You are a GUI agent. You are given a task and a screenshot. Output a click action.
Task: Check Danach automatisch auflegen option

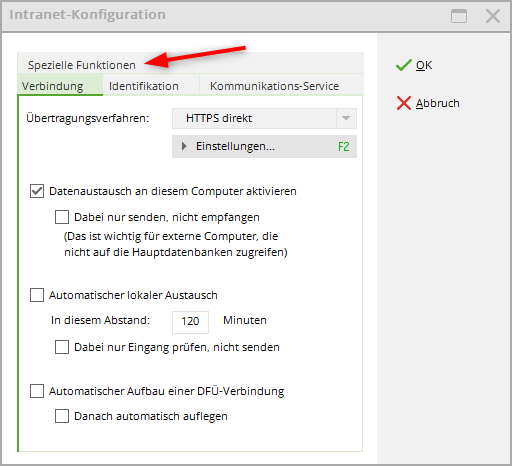62,416
